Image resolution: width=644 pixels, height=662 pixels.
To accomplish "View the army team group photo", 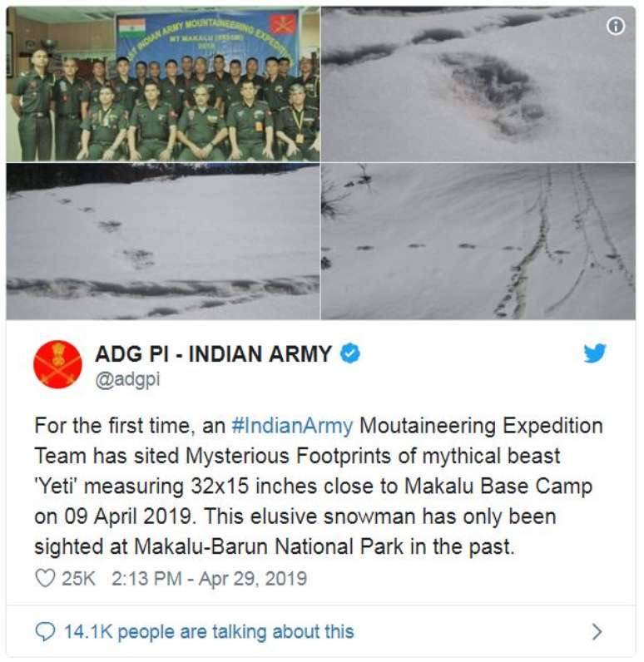I will (163, 84).
